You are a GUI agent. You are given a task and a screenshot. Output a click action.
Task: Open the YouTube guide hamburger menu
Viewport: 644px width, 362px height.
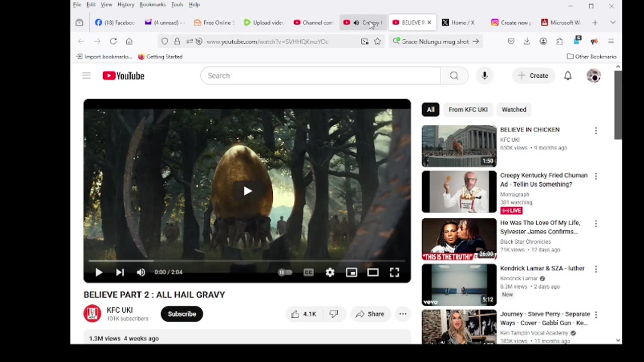click(x=87, y=75)
